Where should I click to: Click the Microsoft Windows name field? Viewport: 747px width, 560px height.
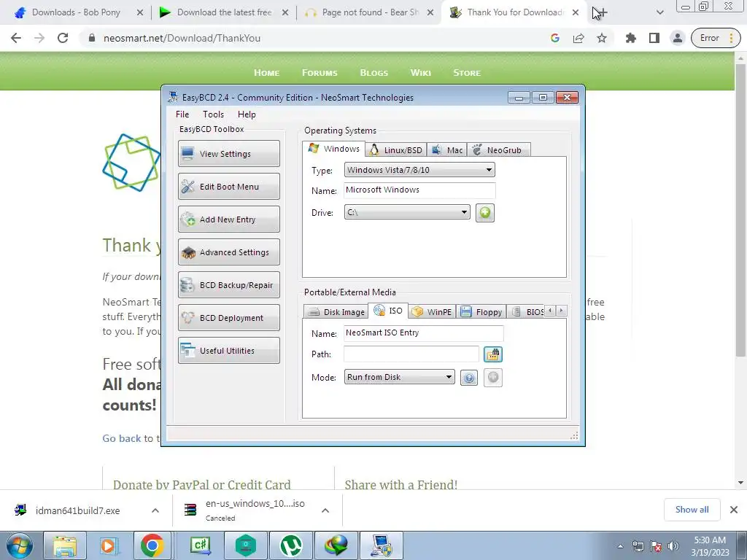coord(419,190)
